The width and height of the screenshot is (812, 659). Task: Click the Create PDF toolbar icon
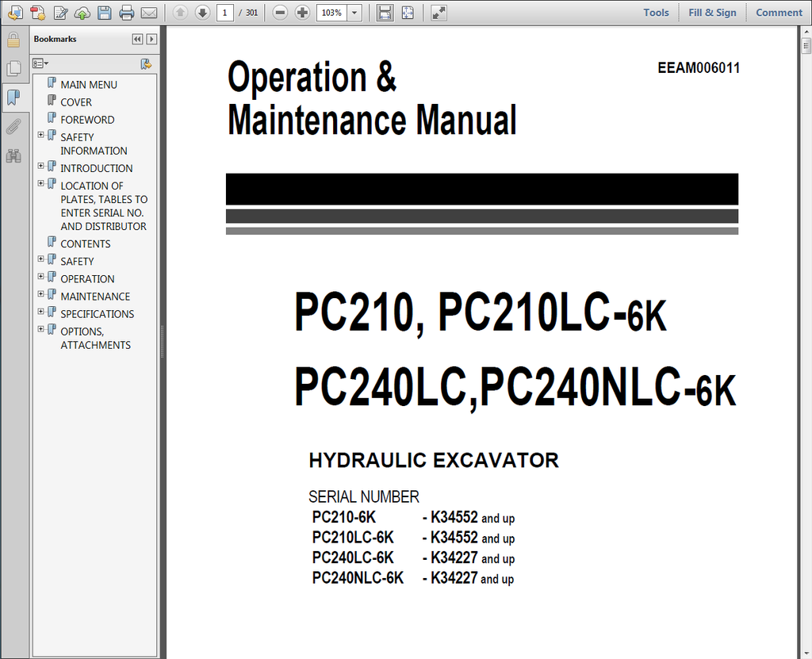[38, 13]
